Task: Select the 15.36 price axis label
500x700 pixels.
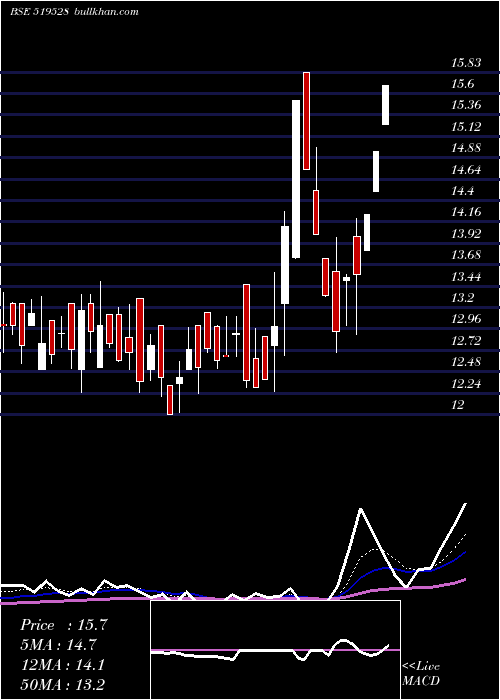Action: (466, 105)
